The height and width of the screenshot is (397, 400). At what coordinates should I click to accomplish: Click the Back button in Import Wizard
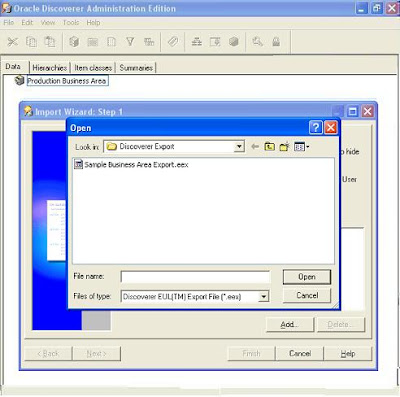(x=48, y=353)
